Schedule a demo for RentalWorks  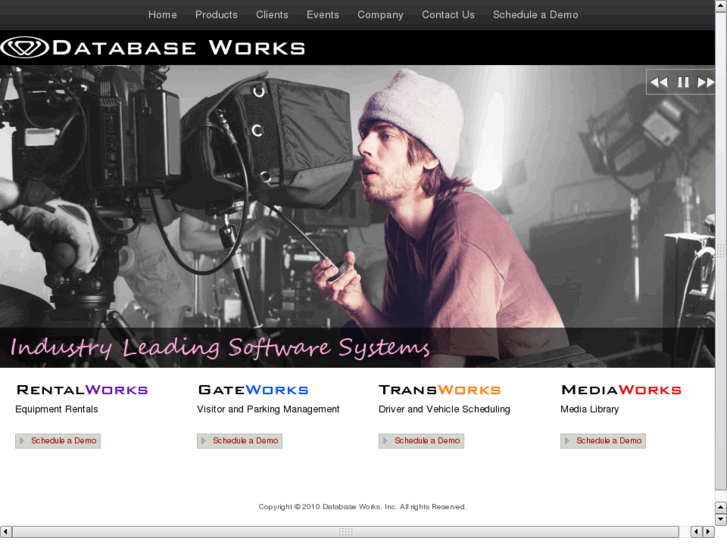(x=58, y=441)
